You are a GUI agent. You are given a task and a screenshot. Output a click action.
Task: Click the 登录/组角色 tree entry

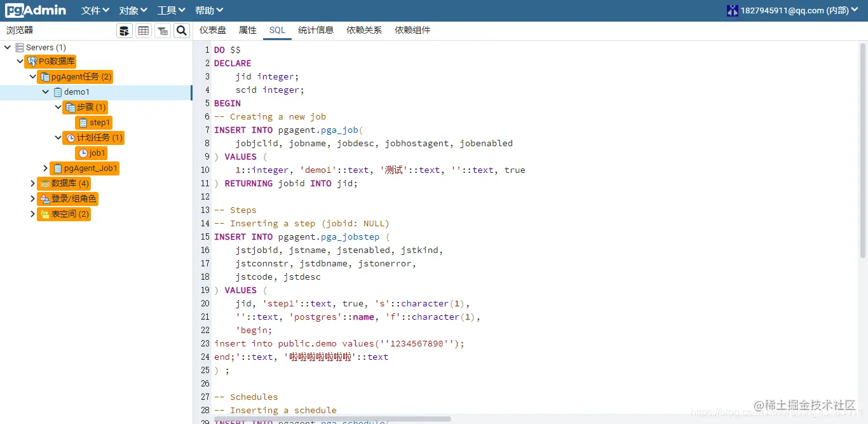pyautogui.click(x=68, y=198)
